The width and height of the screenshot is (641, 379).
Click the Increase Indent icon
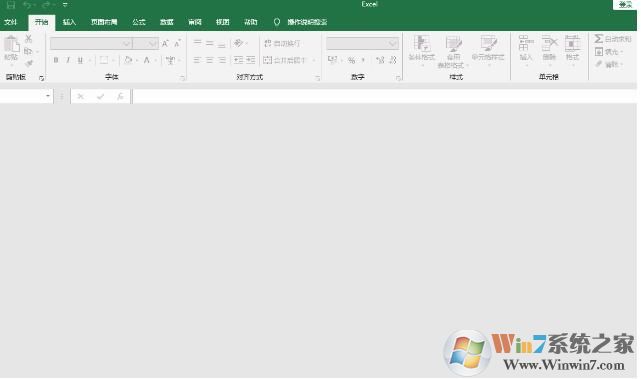251,61
